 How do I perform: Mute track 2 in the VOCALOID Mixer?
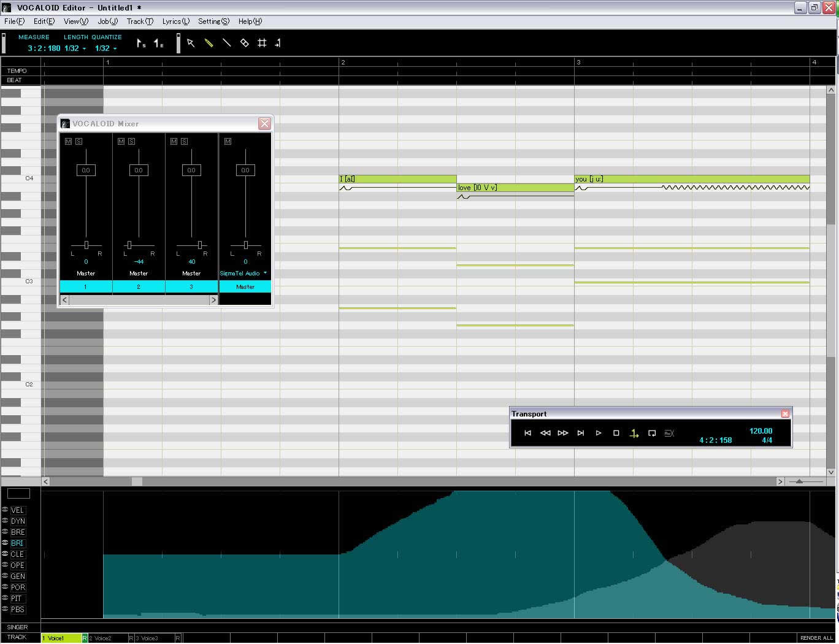(x=121, y=141)
